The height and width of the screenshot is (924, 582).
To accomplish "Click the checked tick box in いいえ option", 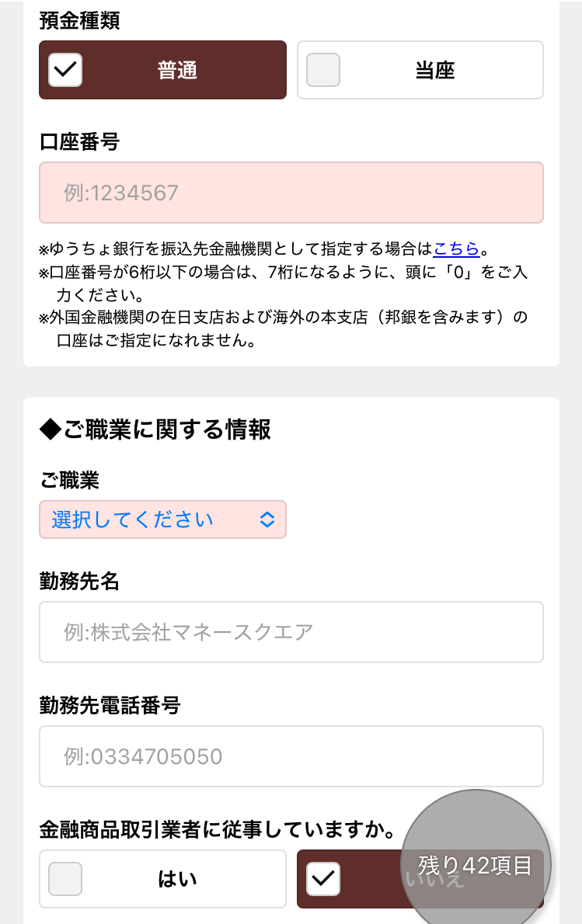I will click(323, 879).
